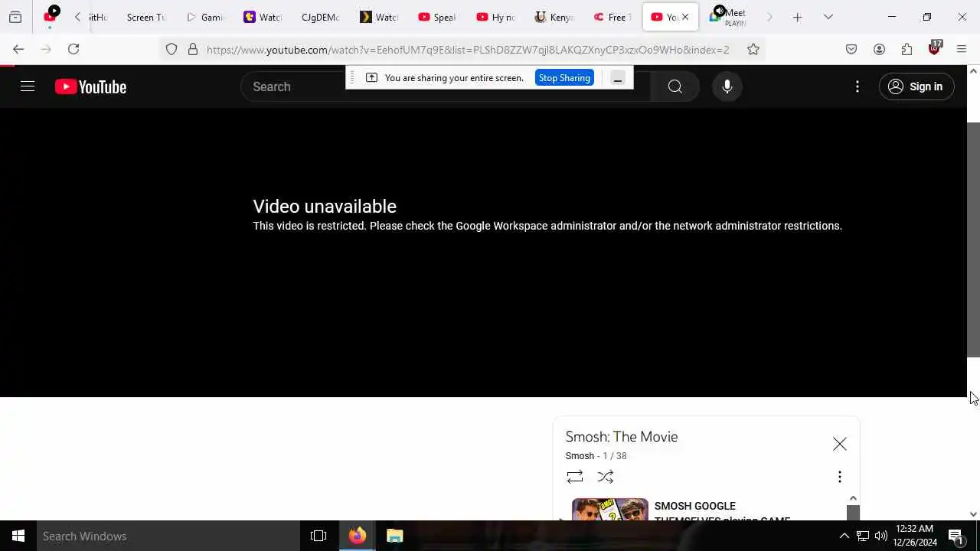Click the YouTube URL address bar

coord(468,50)
